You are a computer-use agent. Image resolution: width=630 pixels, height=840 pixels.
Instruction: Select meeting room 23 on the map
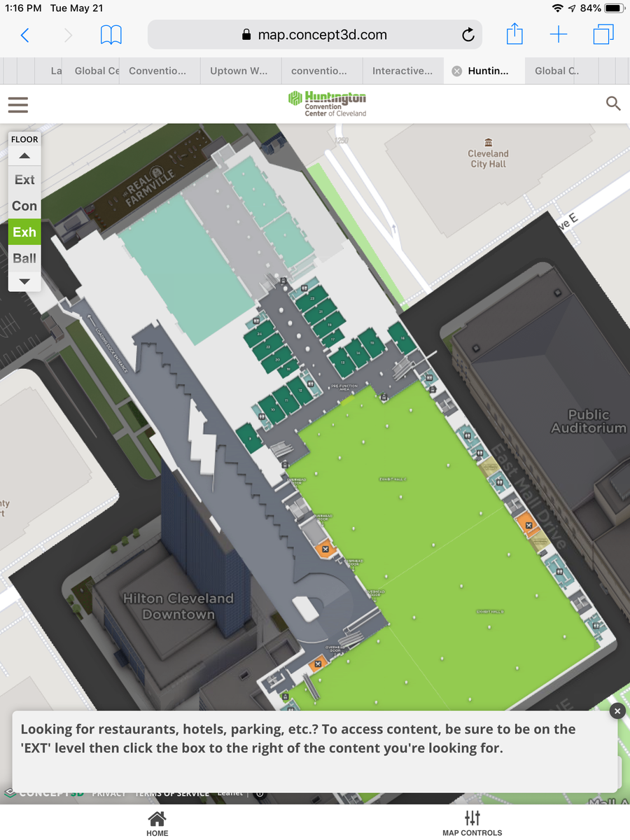coord(311,297)
